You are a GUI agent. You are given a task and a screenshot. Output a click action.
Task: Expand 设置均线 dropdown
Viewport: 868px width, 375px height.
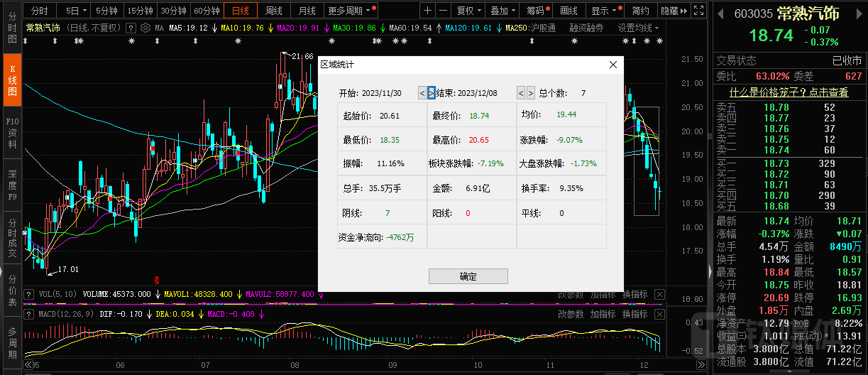coord(638,28)
